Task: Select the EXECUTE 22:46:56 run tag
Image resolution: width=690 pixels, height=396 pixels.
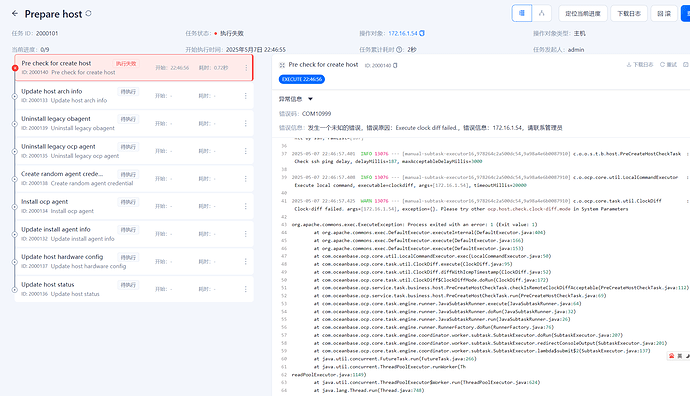Action: pyautogui.click(x=302, y=79)
